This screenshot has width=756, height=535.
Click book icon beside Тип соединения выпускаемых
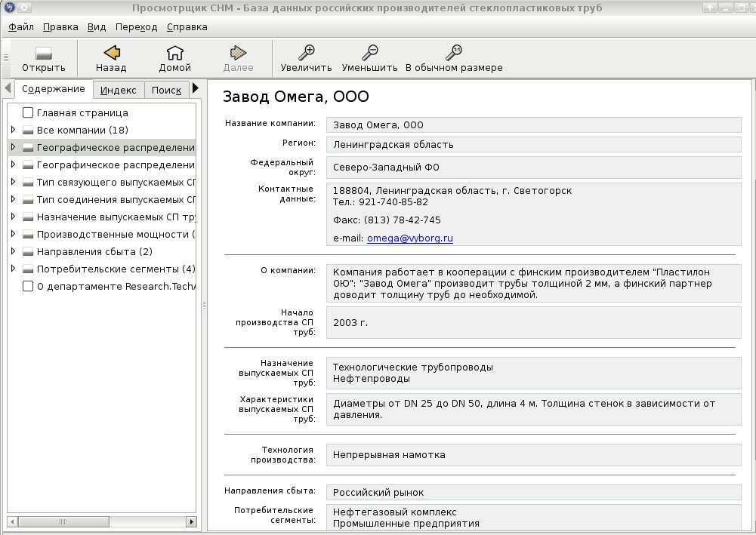[28, 200]
